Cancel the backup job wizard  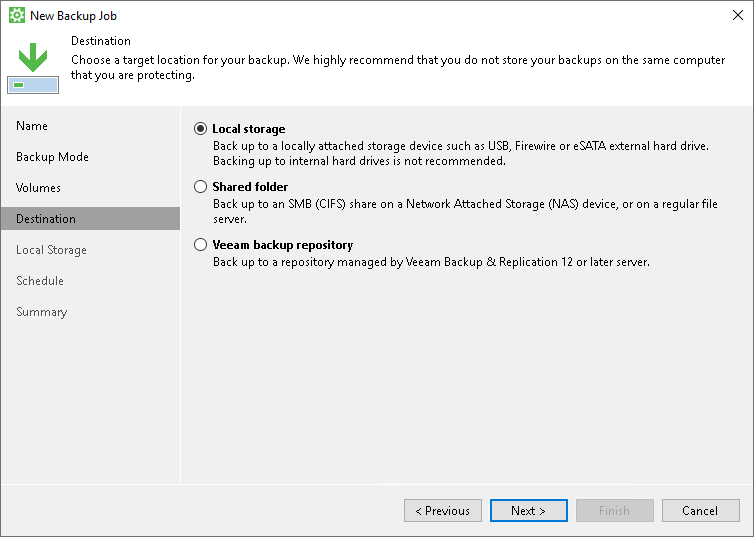(x=701, y=511)
